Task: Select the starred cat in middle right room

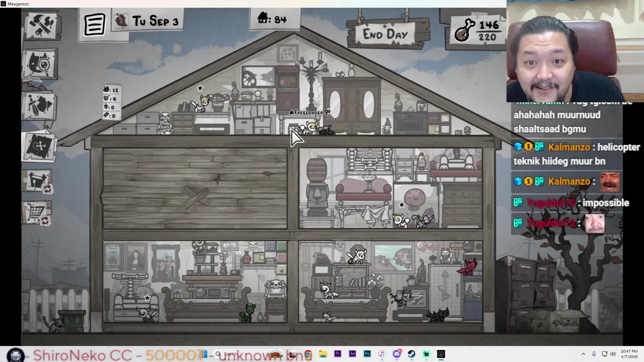Action: (401, 220)
